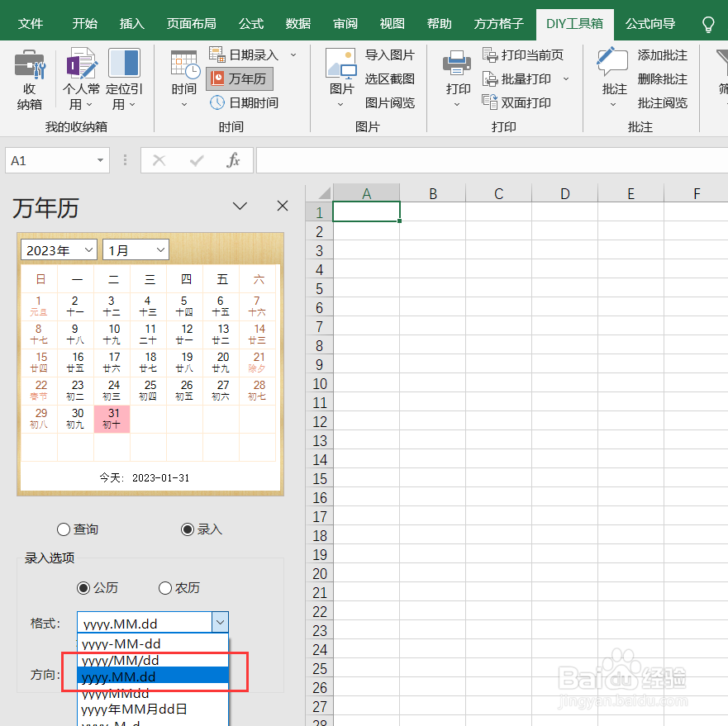The image size is (728, 726).
Task: Open the A1 name box dropdown
Action: pos(100,160)
